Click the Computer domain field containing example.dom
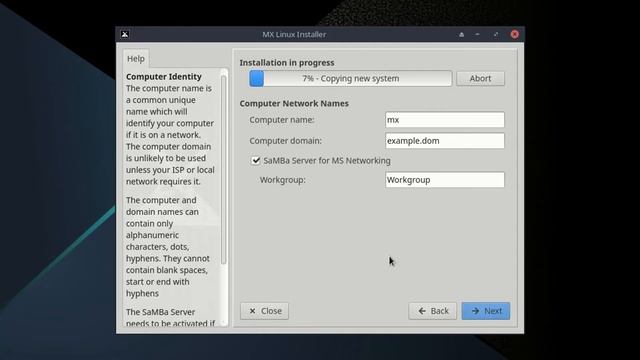Viewport: 640px width, 360px height. coord(444,140)
